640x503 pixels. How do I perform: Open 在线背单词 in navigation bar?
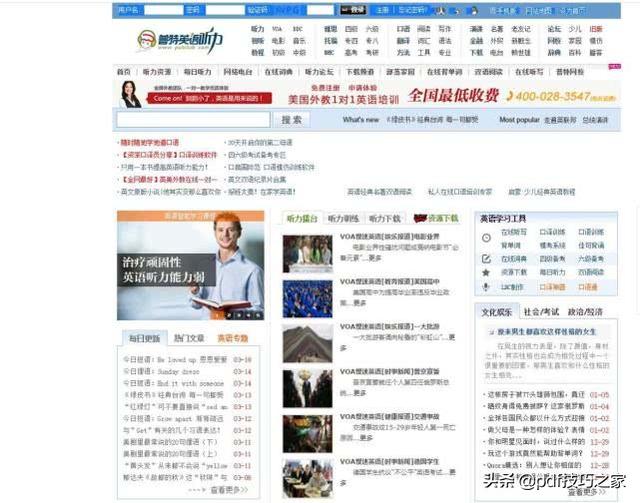pyautogui.click(x=444, y=72)
